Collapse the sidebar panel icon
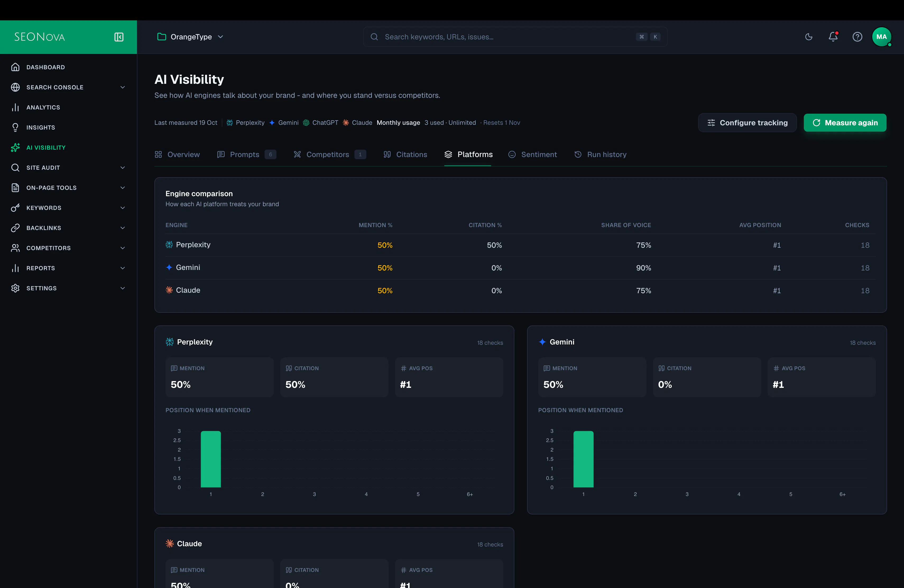 pyautogui.click(x=119, y=37)
